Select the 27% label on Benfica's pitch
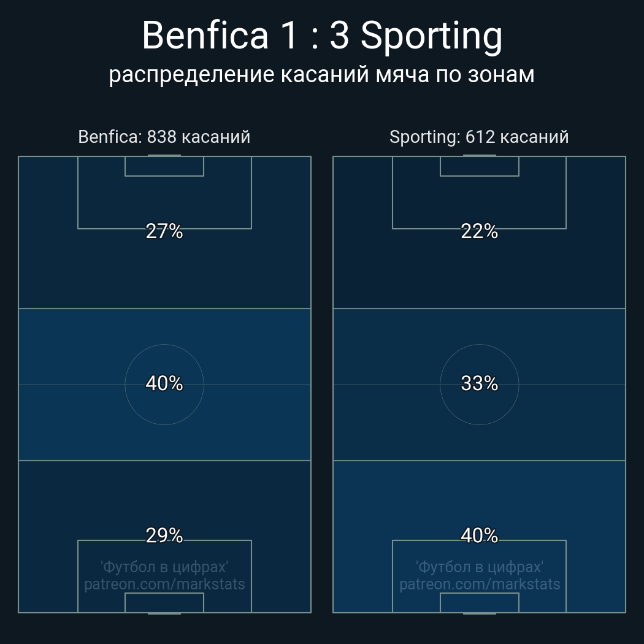 point(164,231)
